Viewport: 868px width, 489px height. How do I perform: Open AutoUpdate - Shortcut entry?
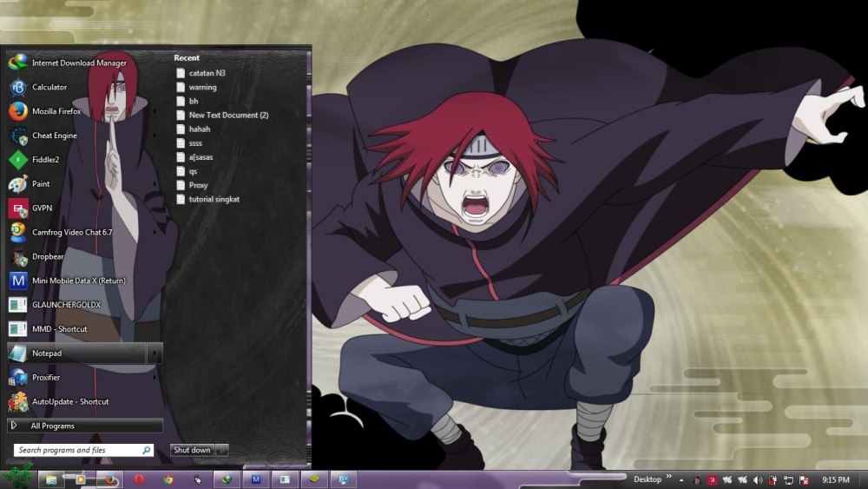point(85,401)
